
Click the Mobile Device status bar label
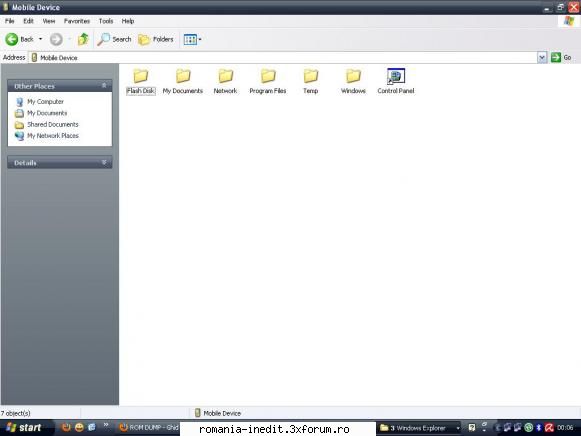(222, 413)
